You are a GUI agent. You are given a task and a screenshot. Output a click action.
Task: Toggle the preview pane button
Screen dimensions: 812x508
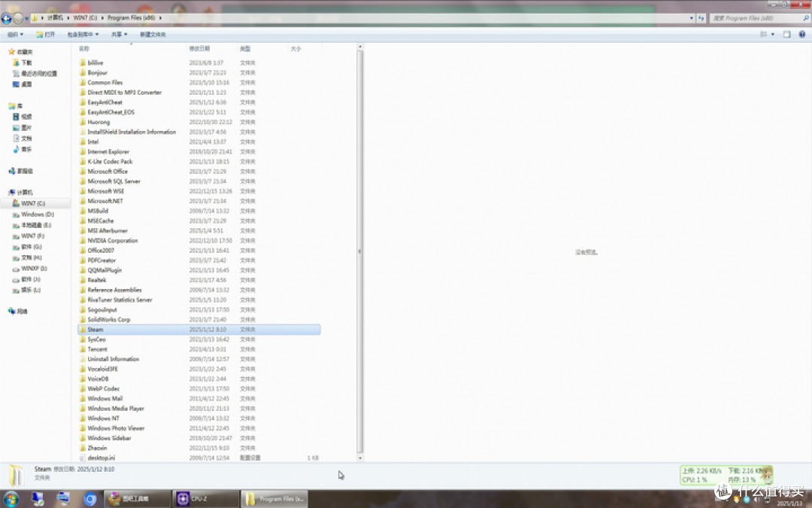tap(786, 35)
